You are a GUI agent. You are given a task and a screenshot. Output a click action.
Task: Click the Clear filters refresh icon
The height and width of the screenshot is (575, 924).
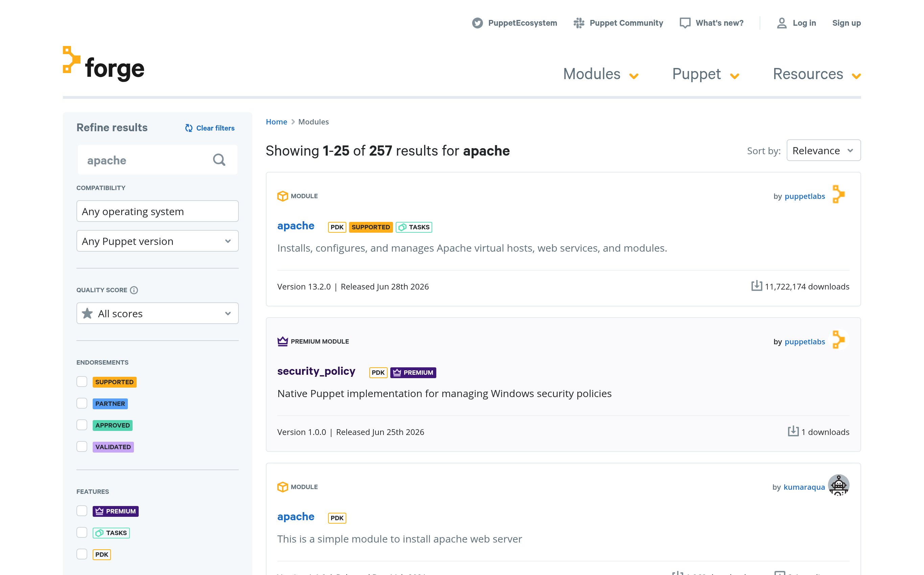tap(189, 128)
